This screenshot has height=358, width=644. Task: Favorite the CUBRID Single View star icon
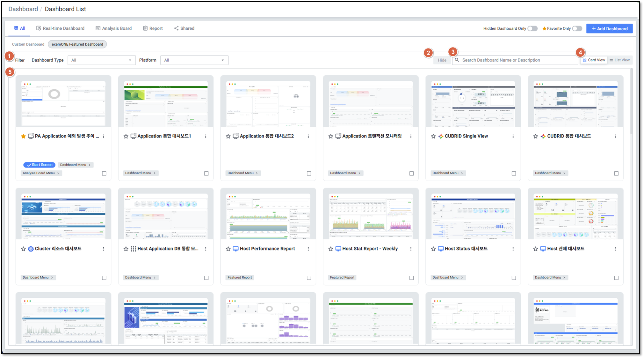[433, 136]
